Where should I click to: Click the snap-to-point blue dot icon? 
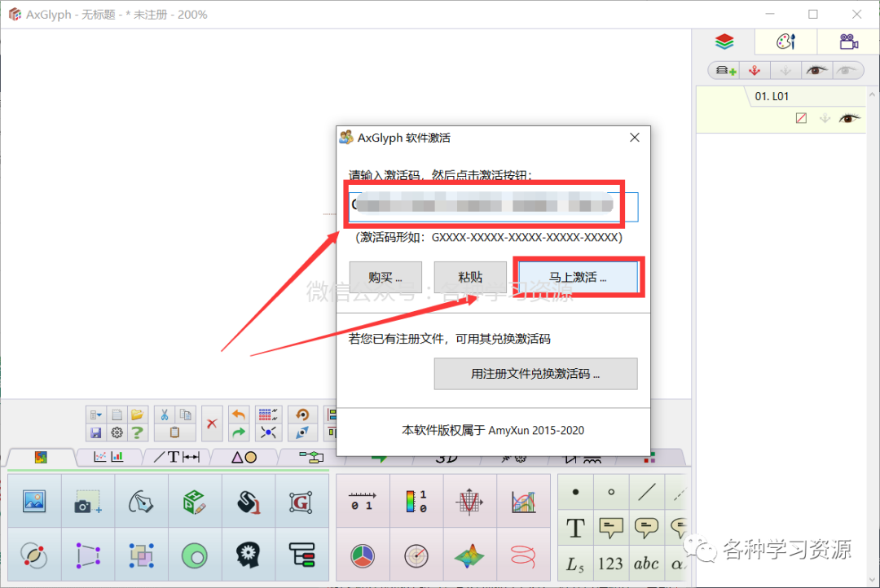tap(268, 432)
